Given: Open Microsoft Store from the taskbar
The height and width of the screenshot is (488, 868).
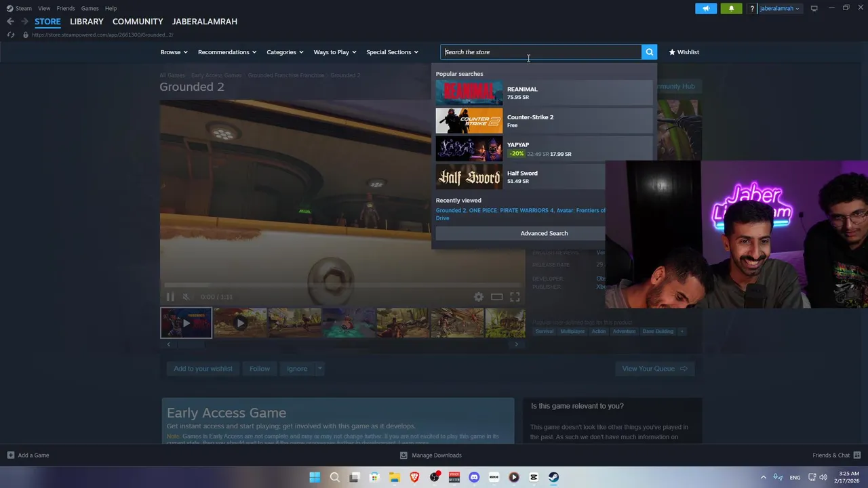Looking at the screenshot, I should pos(374,477).
